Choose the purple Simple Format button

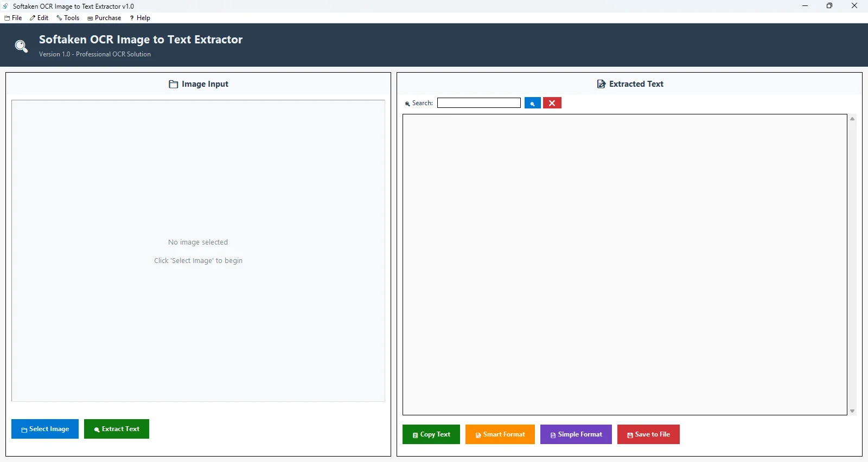[576, 434]
